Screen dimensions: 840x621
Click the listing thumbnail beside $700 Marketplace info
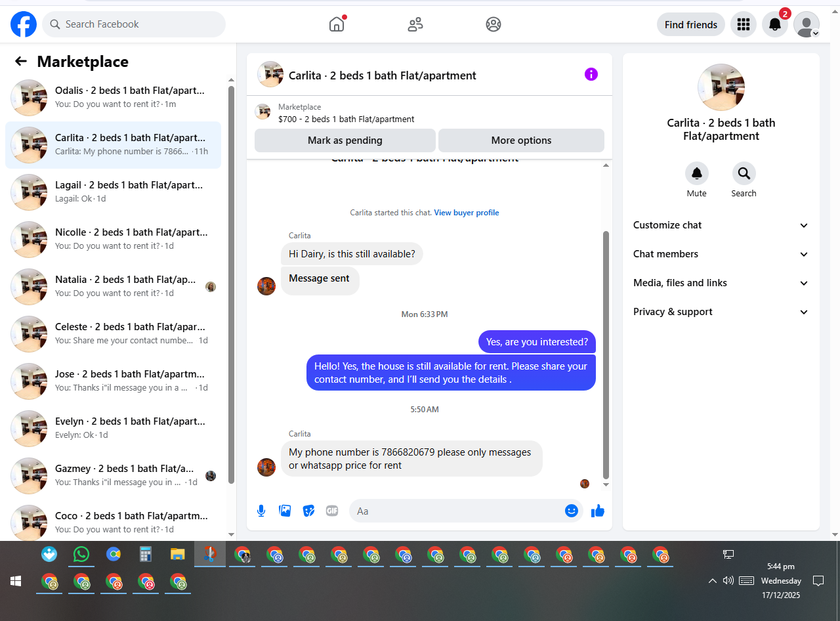262,112
